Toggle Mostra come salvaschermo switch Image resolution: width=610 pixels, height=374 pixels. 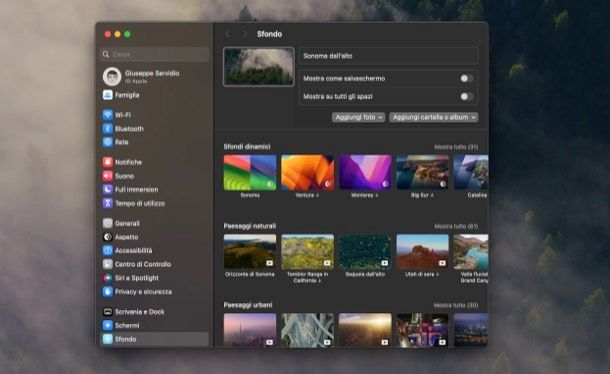pyautogui.click(x=466, y=78)
